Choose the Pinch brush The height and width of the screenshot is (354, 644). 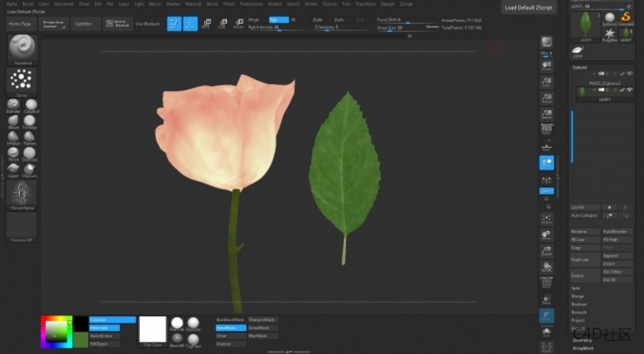coord(13,153)
